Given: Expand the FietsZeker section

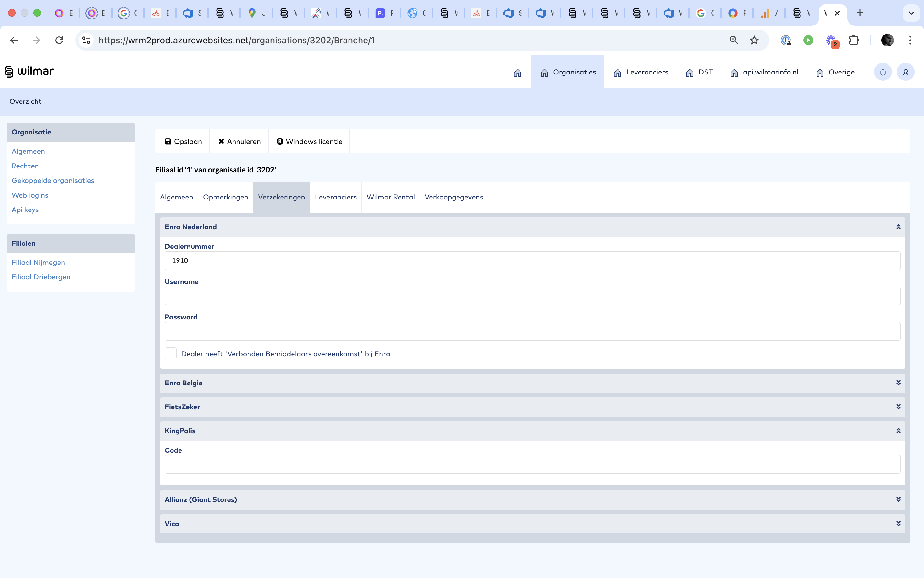Looking at the screenshot, I should pos(898,407).
